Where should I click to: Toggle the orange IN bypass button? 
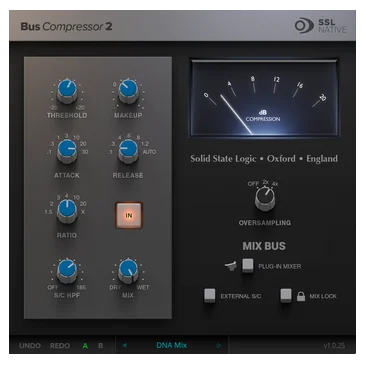click(129, 215)
